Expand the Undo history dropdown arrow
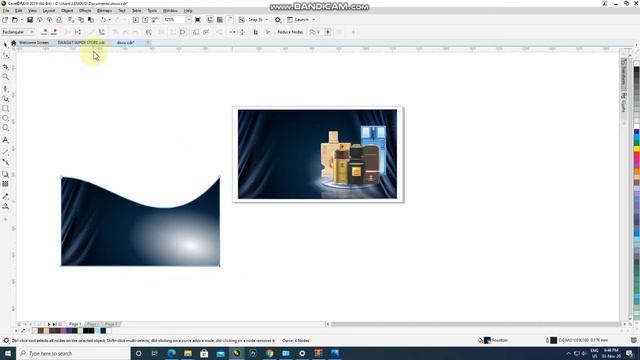The height and width of the screenshot is (360, 640). (109, 20)
